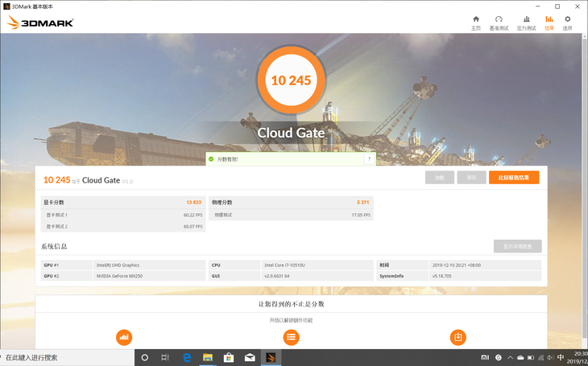This screenshot has width=588, height=366.
Task: Open Task View in the taskbar
Action: (x=165, y=357)
